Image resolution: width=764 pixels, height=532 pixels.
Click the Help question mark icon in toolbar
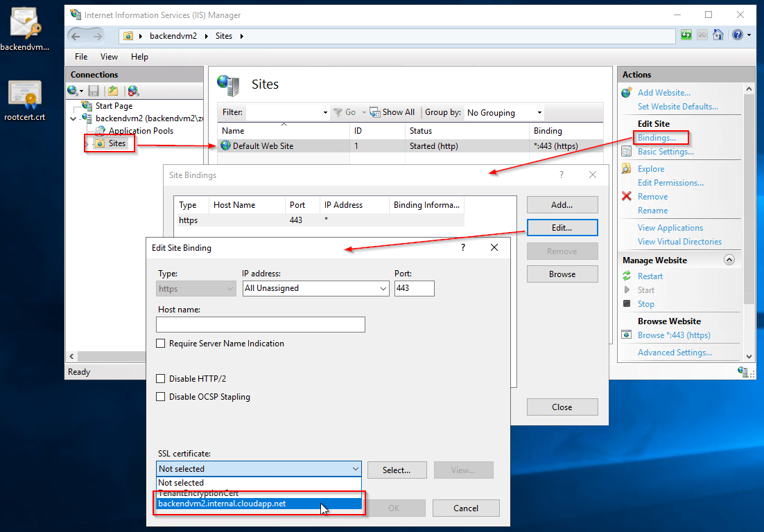coord(737,35)
